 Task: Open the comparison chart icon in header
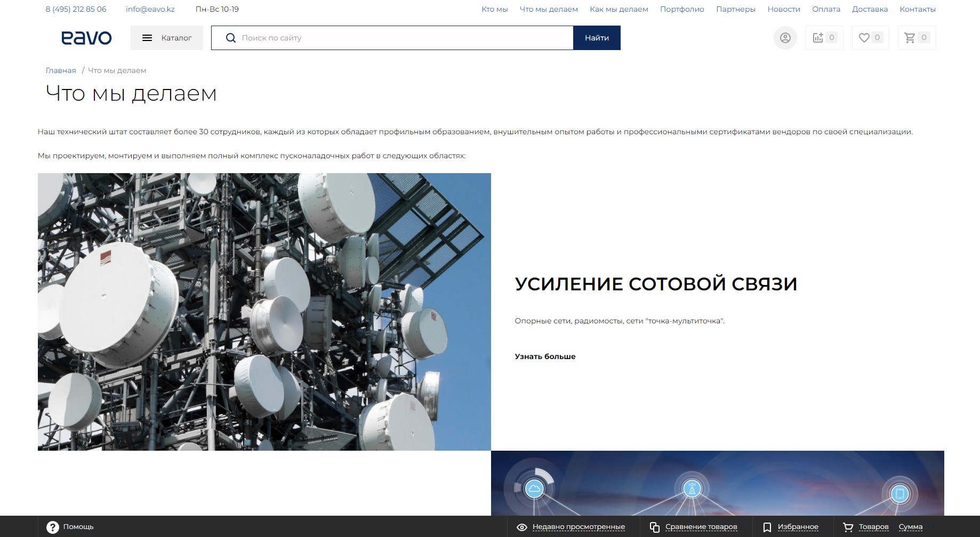pyautogui.click(x=818, y=38)
